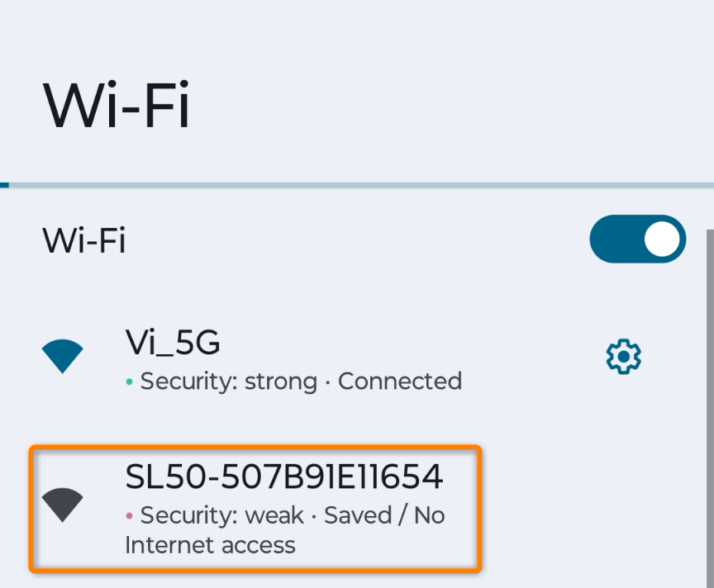Select the Vi_5G network name
This screenshot has height=588, width=714.
[x=173, y=342]
